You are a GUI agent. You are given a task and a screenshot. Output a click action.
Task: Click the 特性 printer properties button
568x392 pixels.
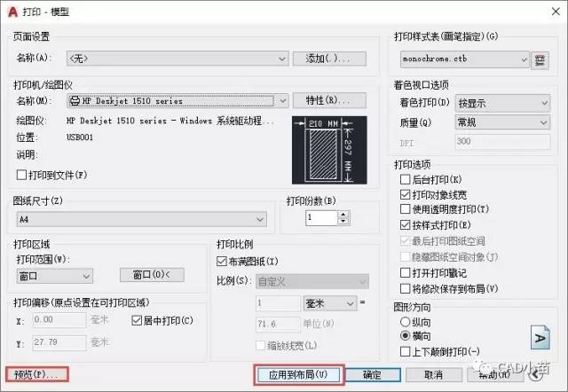pos(329,100)
